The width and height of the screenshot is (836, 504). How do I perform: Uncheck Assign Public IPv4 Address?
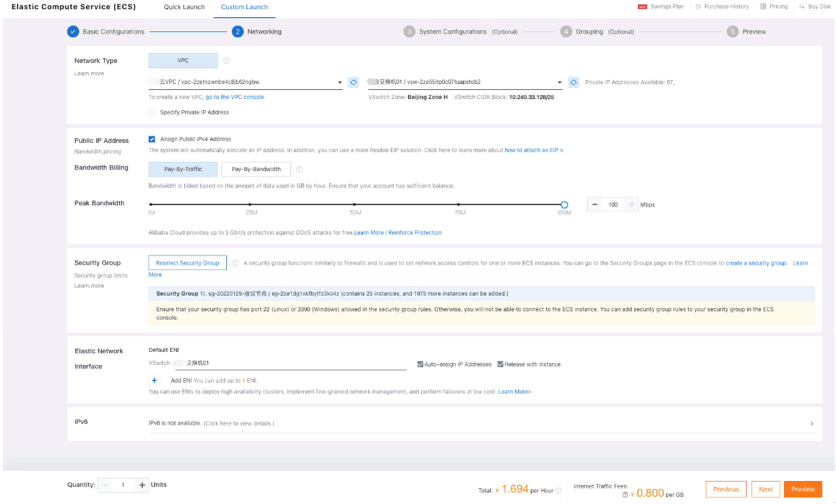[152, 139]
